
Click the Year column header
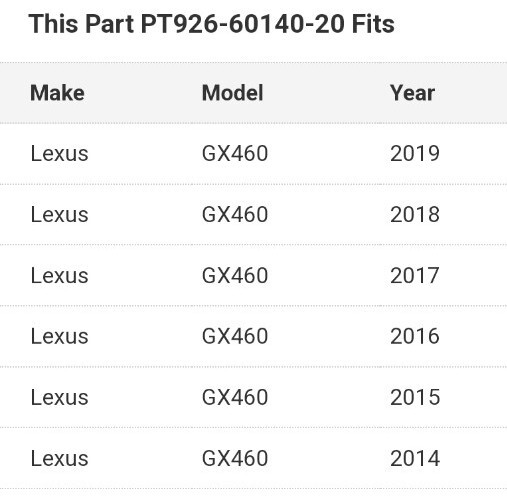pos(412,93)
